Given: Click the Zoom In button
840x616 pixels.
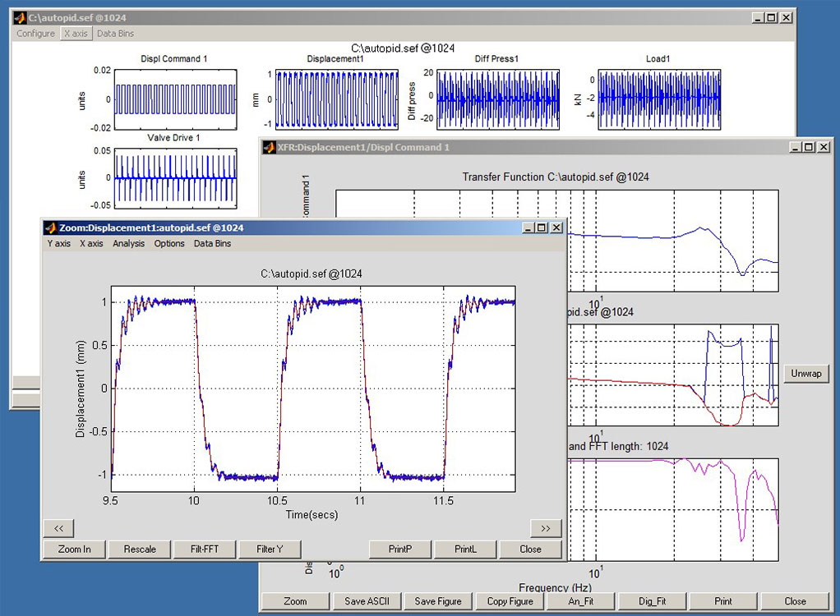Looking at the screenshot, I should coord(75,549).
